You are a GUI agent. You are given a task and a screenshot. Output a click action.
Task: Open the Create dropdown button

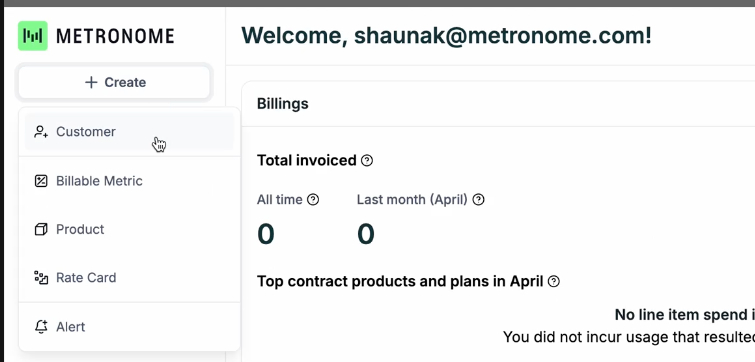115,82
